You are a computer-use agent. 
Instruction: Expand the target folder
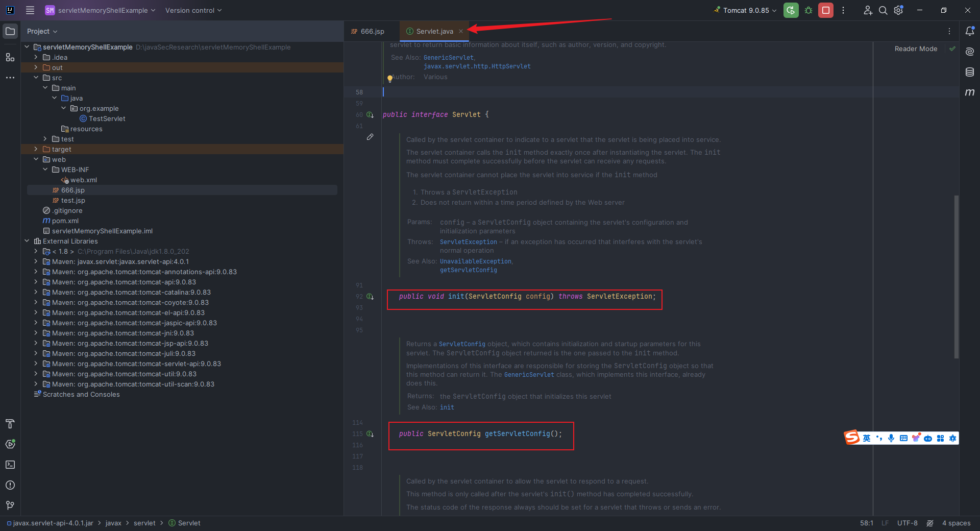(36, 149)
